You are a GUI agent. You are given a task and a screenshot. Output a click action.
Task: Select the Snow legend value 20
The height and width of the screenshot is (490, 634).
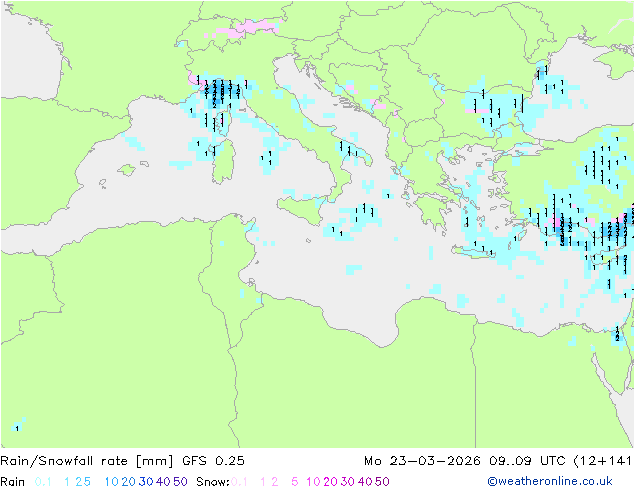point(330,482)
